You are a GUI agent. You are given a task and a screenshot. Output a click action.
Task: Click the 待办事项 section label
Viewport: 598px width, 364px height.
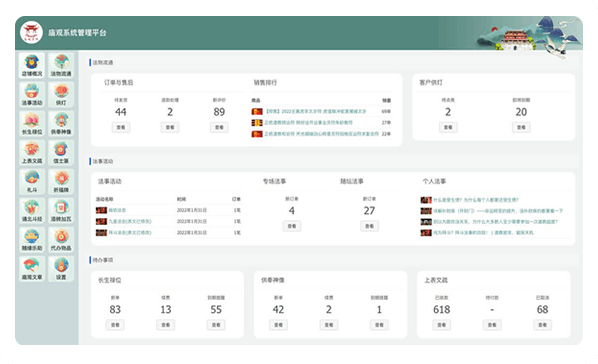pyautogui.click(x=103, y=260)
